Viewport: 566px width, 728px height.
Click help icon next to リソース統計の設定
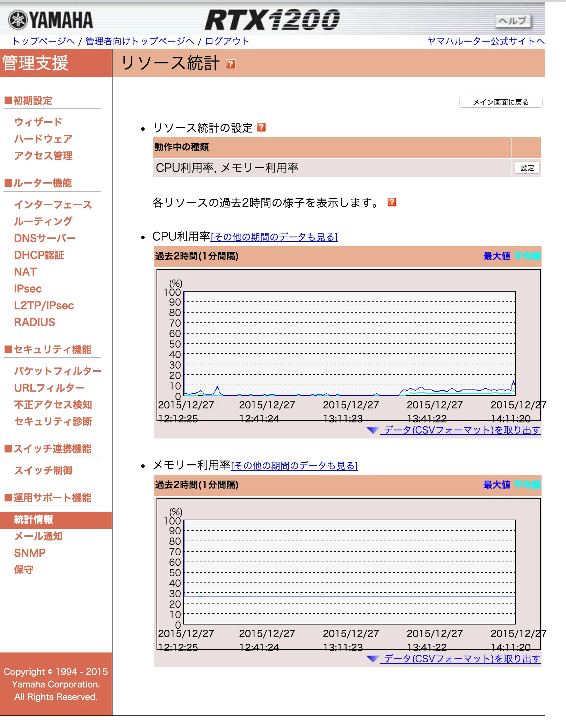coord(261,127)
